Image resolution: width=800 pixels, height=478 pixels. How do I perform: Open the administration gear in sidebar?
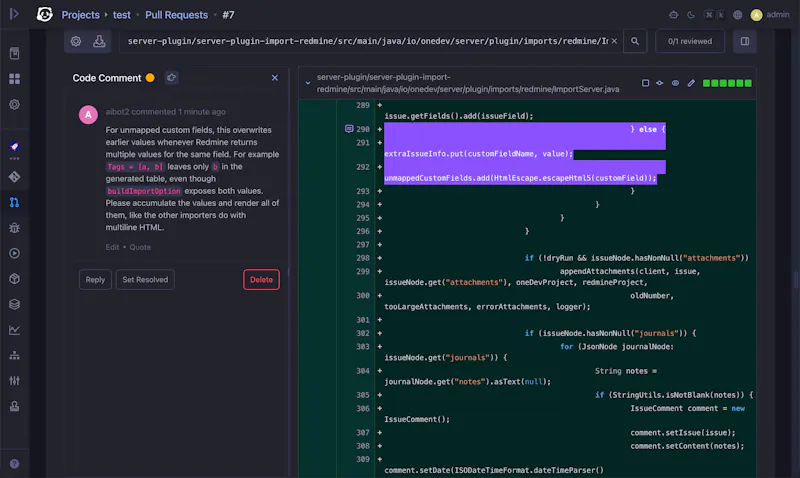tap(14, 105)
